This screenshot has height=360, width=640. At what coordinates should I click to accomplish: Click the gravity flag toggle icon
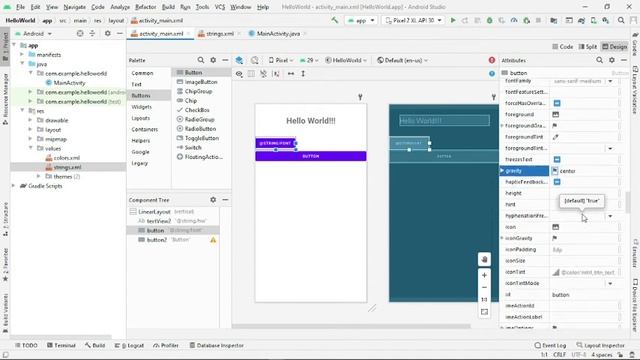555,171
